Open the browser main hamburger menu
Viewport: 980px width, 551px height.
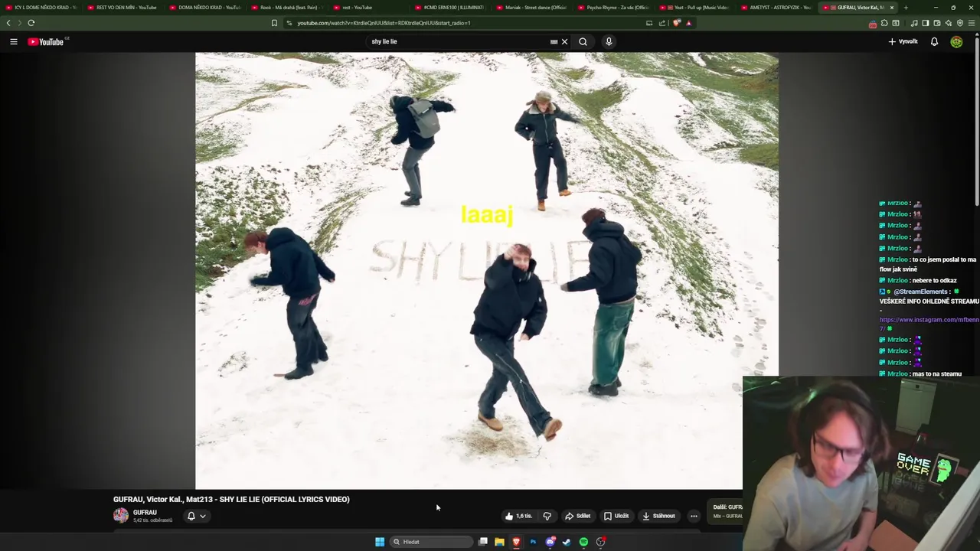click(972, 23)
